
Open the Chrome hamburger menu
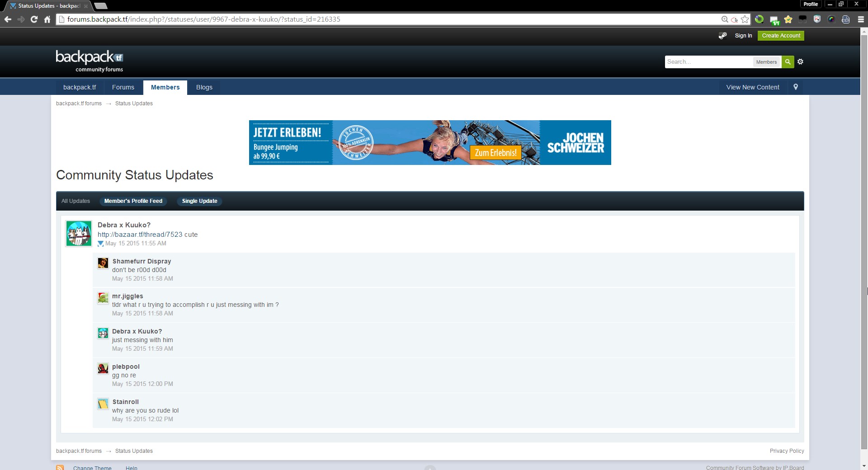click(861, 19)
